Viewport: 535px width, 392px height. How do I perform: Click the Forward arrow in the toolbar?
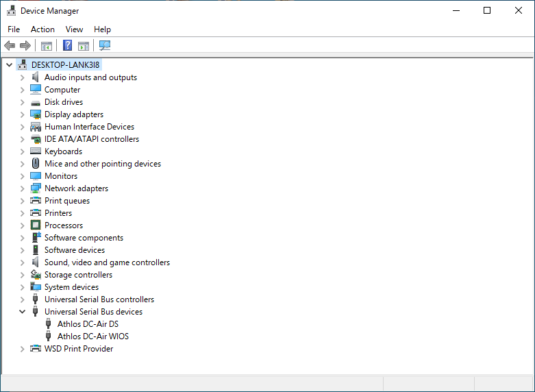pyautogui.click(x=25, y=46)
